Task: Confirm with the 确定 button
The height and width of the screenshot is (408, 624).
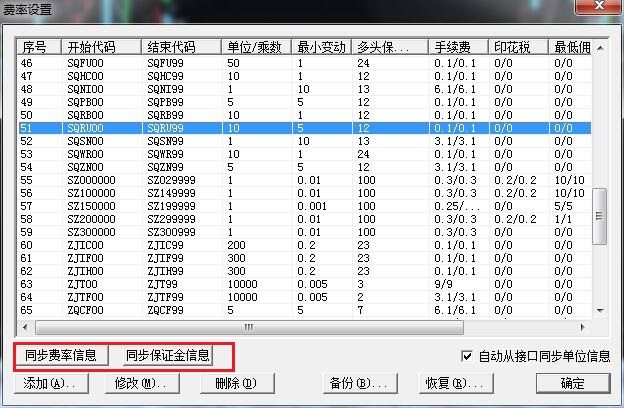Action: tap(573, 383)
